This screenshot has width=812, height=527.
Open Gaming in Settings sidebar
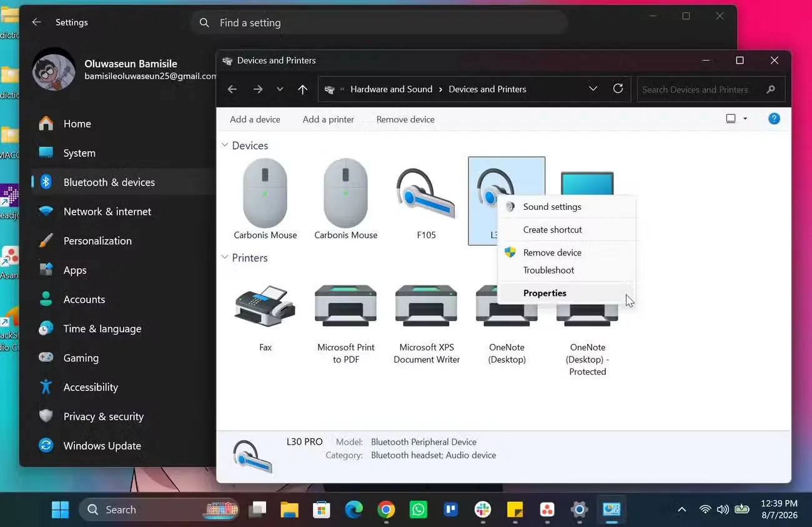[x=123, y=358]
